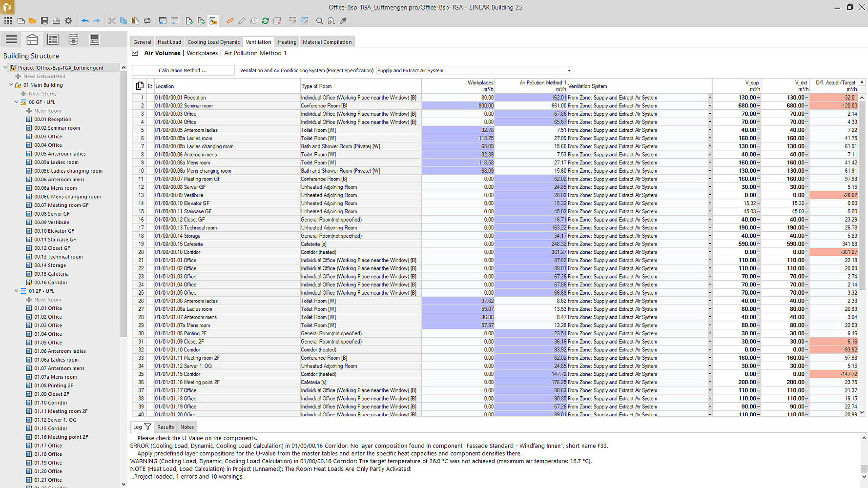Click the calculator icon in toolbar
Screen dimensions: 868x488
coord(213,21)
